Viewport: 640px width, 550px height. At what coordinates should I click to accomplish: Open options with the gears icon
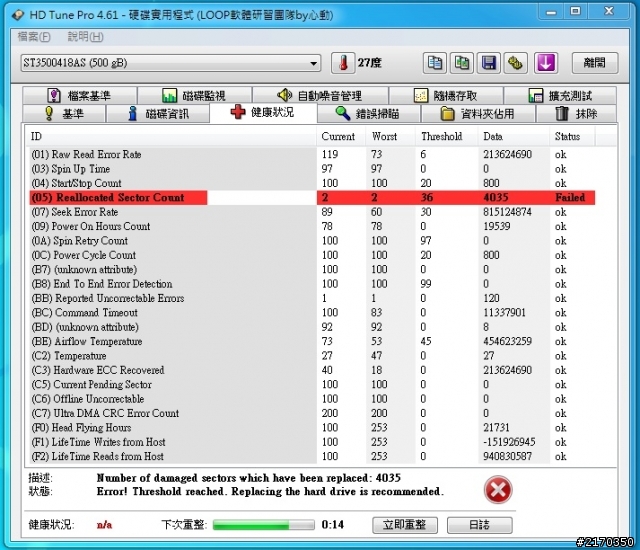pos(516,63)
